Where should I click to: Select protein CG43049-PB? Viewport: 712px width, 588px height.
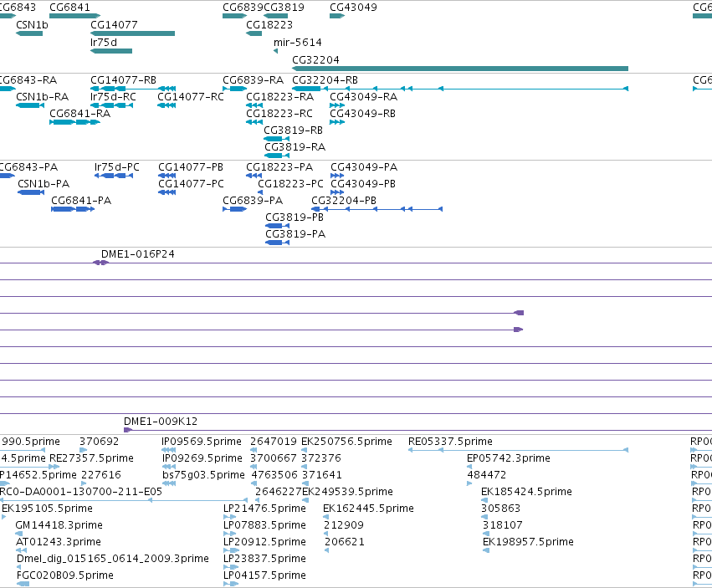[x=337, y=192]
